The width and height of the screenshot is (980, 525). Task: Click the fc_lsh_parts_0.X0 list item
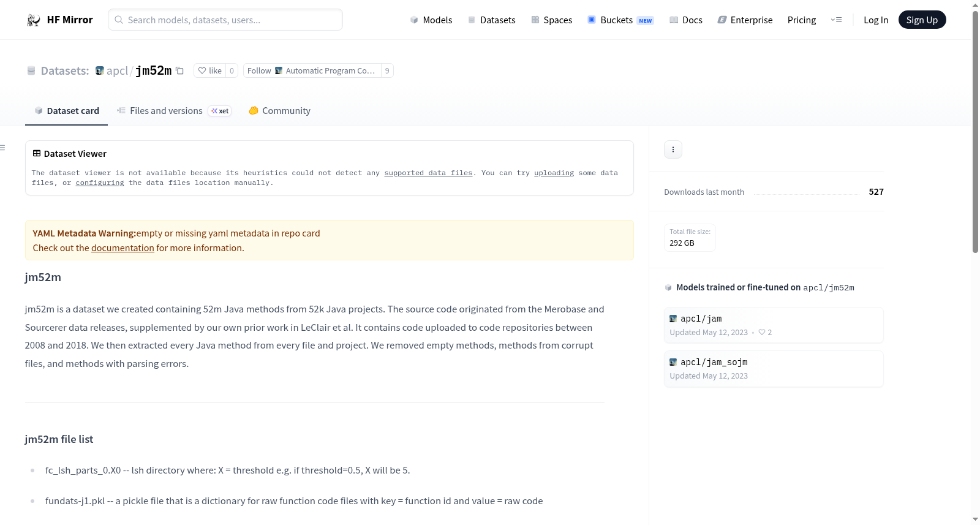pos(228,470)
